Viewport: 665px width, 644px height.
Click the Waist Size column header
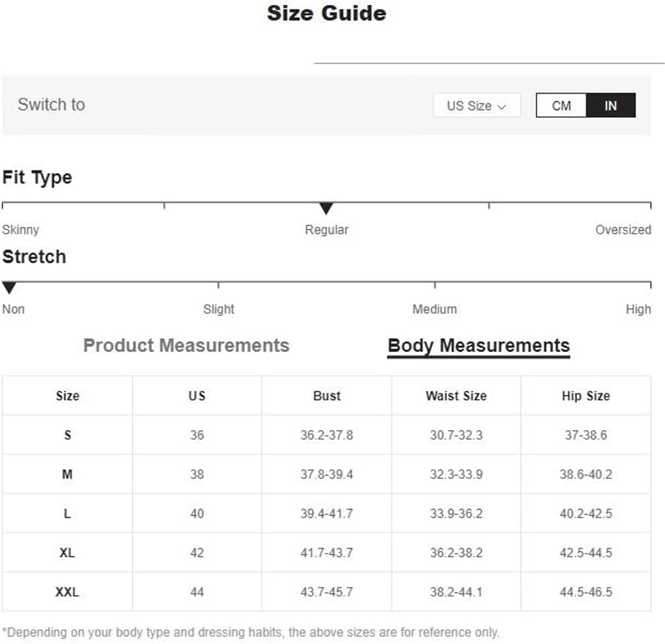pos(456,396)
